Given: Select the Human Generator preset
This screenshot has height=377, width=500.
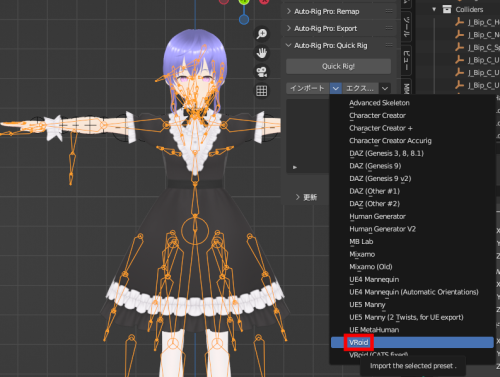Looking at the screenshot, I should pyautogui.click(x=377, y=217).
